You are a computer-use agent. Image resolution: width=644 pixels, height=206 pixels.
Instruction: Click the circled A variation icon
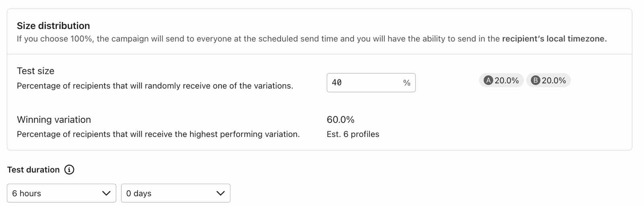coord(488,80)
